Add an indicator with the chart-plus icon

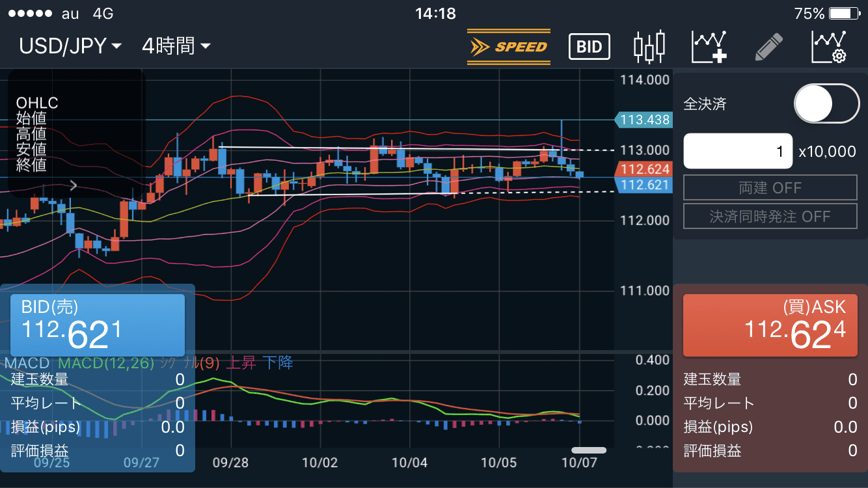(x=709, y=47)
